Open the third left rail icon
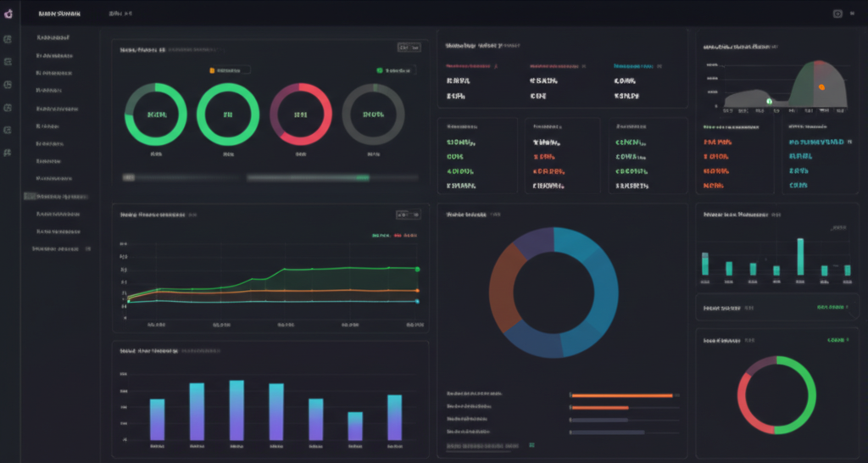This screenshot has height=463, width=868. coord(8,85)
